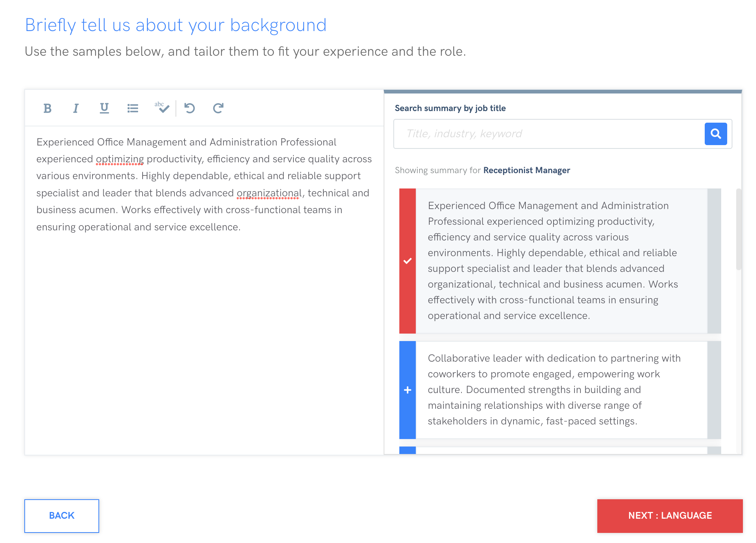This screenshot has height=543, width=756.
Task: Deselect the Experienced Office Management summary checkmark
Action: [408, 261]
